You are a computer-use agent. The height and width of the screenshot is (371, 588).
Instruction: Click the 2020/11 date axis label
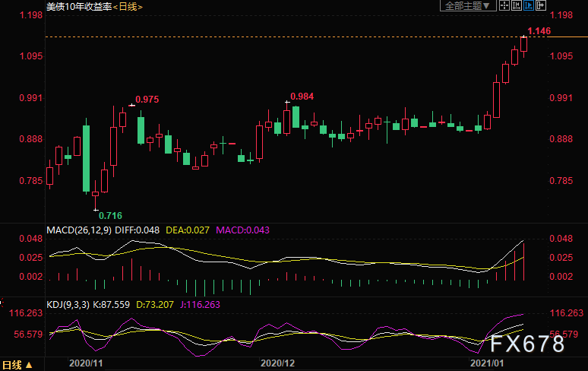pyautogui.click(x=86, y=363)
